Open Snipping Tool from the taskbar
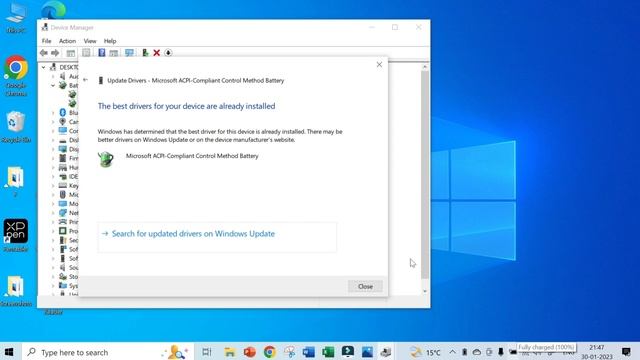This screenshot has width=640, height=360. pos(289,351)
